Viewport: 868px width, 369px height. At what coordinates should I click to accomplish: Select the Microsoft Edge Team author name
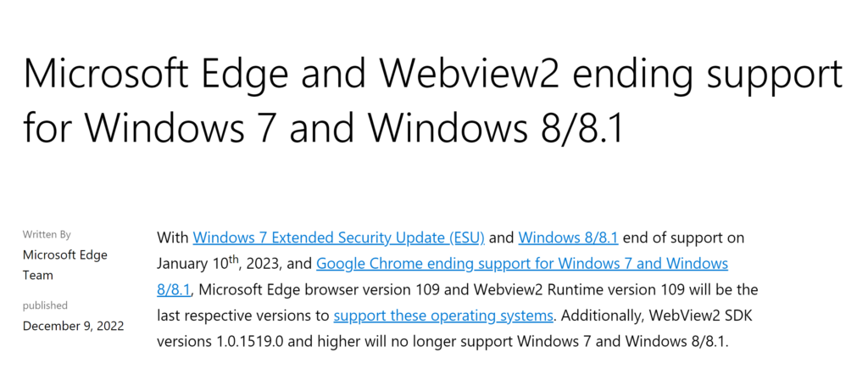click(x=64, y=265)
